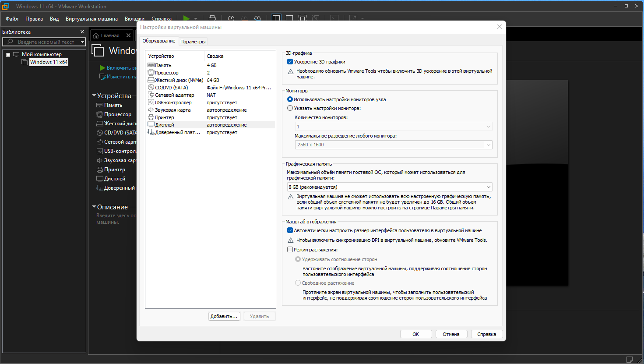Click the full screen mode toolbar icon

[x=303, y=18]
